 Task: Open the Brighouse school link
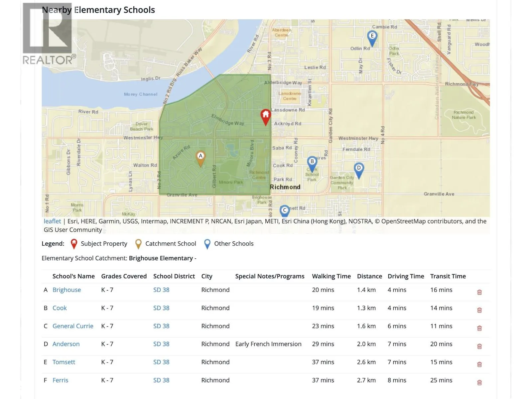(x=66, y=290)
